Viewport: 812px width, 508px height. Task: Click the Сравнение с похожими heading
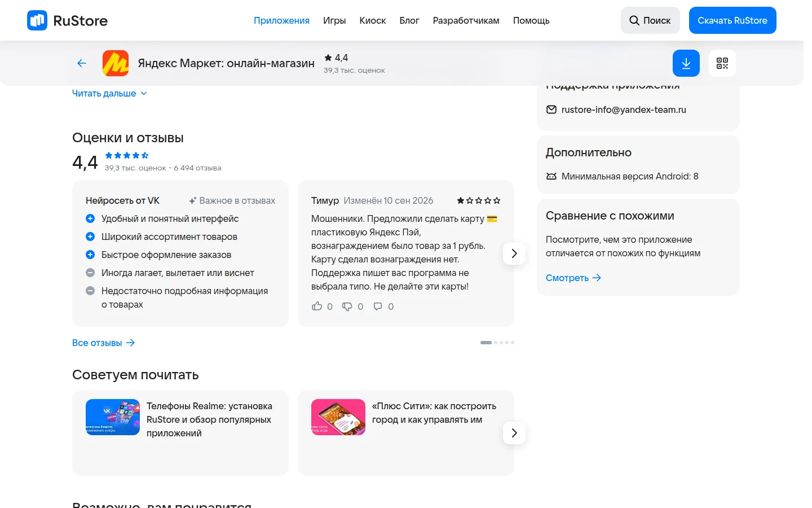[610, 216]
